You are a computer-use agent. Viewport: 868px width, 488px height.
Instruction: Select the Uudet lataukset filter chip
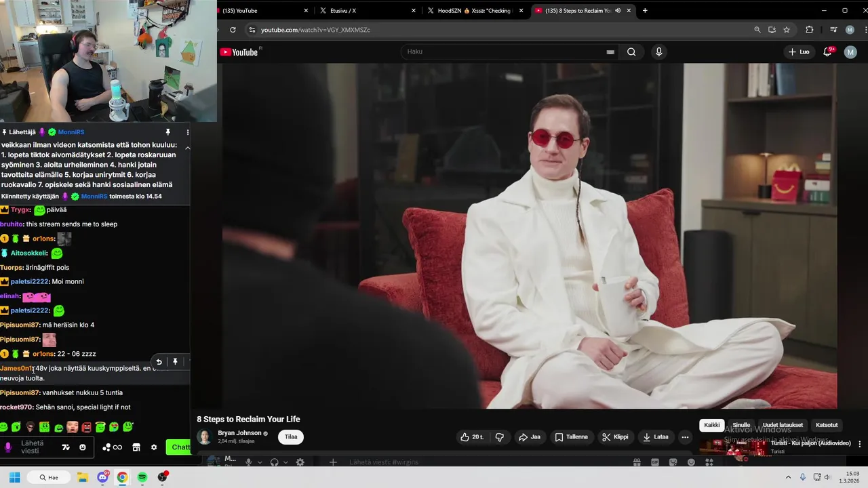pos(783,425)
